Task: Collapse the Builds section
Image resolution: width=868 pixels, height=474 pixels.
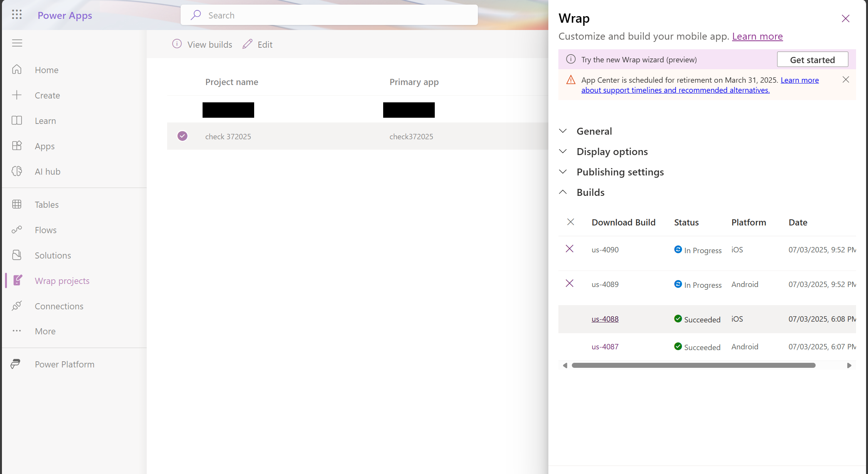Action: click(x=590, y=192)
